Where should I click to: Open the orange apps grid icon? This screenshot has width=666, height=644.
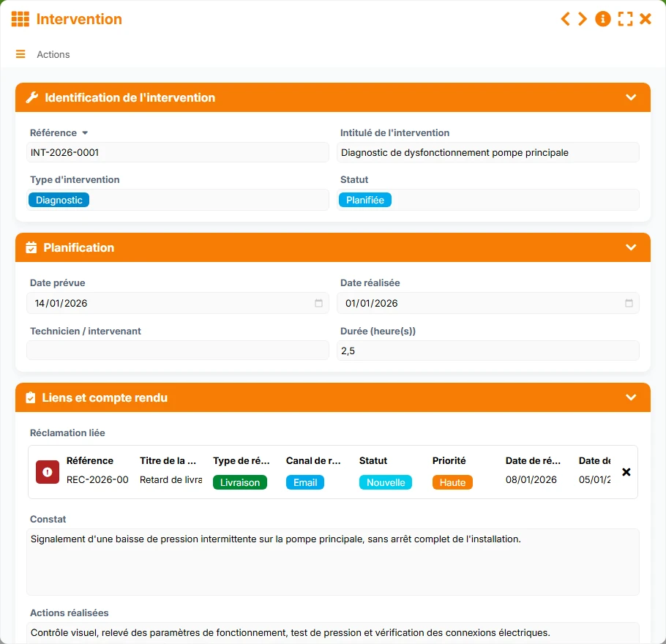(x=20, y=19)
